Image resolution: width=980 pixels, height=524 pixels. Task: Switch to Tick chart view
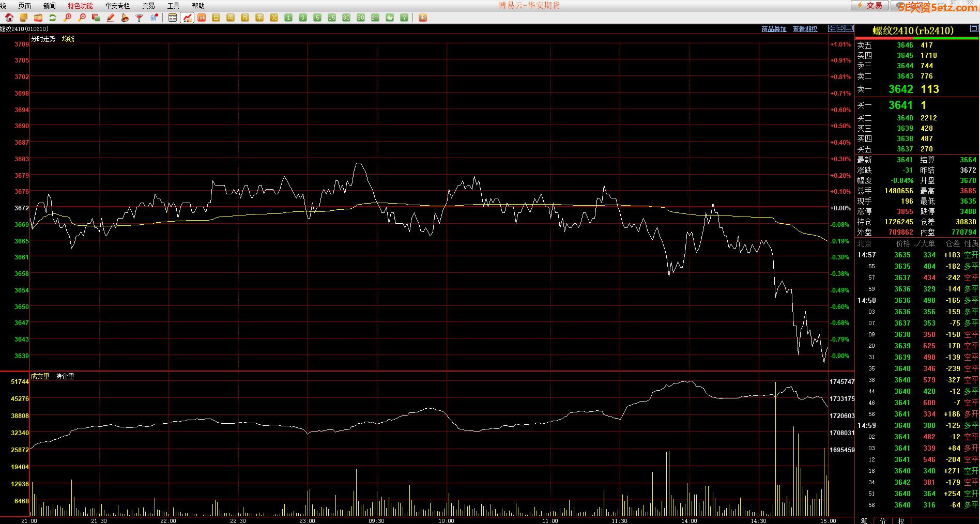(x=202, y=18)
